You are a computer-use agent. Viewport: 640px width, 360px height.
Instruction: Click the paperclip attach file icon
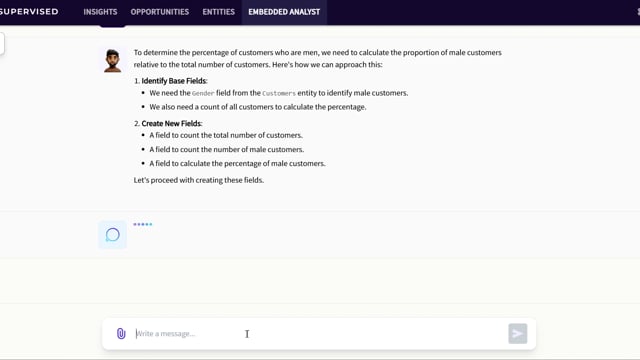[121, 333]
